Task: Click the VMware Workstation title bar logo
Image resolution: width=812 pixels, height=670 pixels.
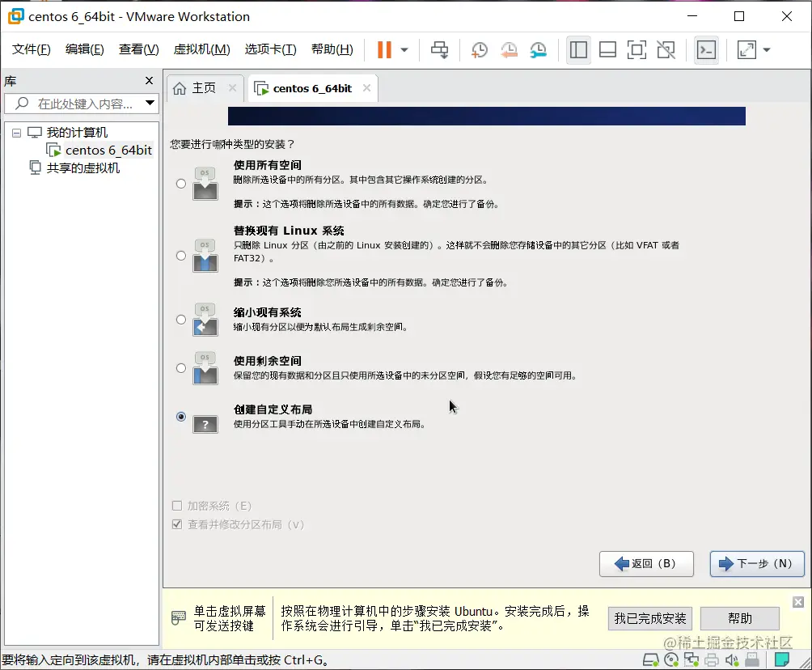Action: coord(15,16)
